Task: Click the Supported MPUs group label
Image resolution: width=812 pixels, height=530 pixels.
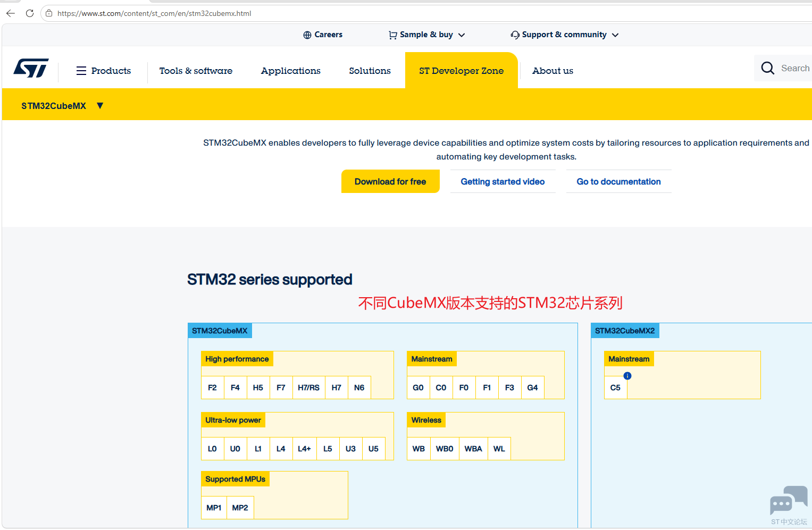Action: tap(235, 479)
